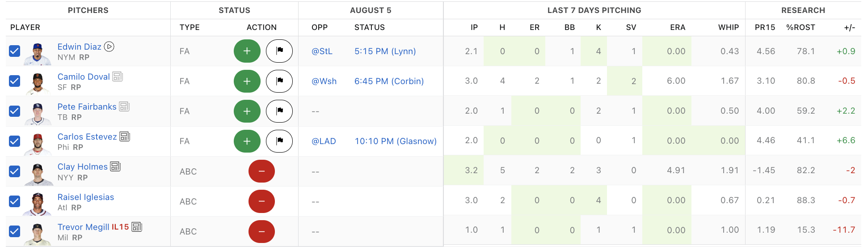Toggle the Trevor Megill checkbox
868x247 pixels.
pos(15,231)
